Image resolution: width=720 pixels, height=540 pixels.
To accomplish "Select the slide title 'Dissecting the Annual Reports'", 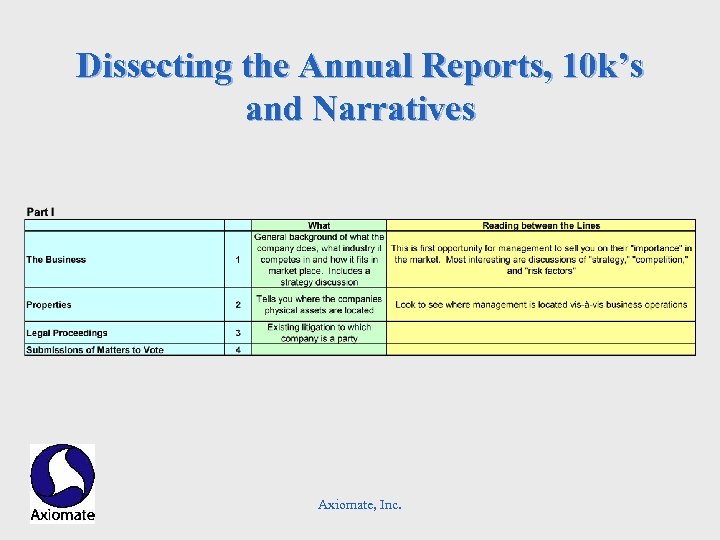I will coord(360,87).
